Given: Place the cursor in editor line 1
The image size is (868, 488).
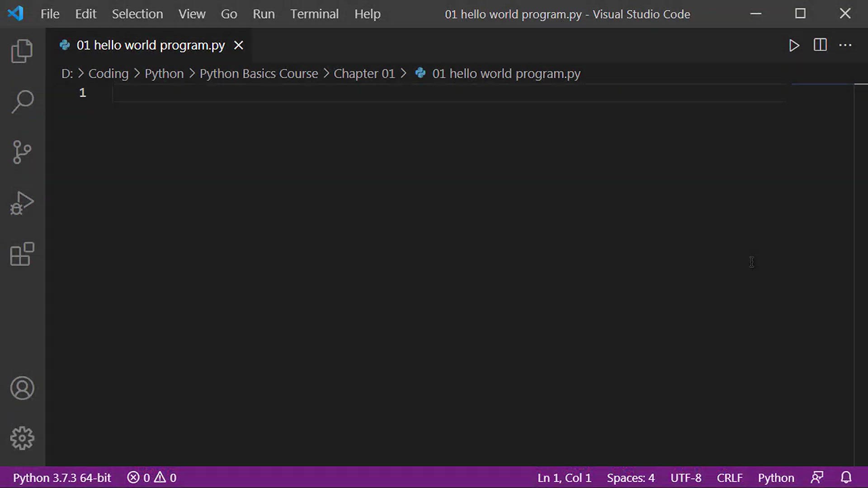Looking at the screenshot, I should 449,93.
